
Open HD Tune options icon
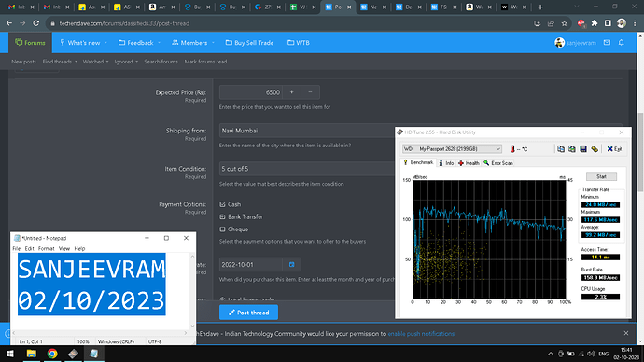point(595,149)
